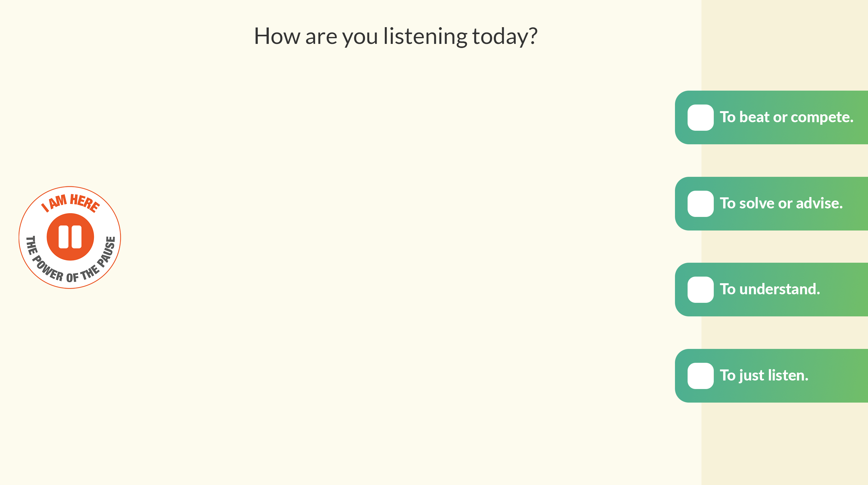The height and width of the screenshot is (485, 868).
Task: Click the orange pause icon
Action: tap(70, 237)
